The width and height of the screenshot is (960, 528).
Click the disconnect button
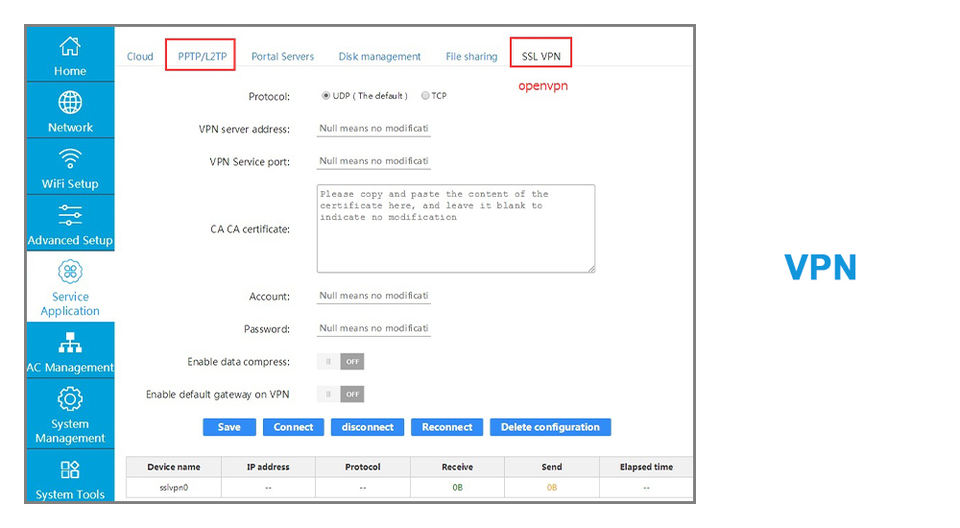367,427
